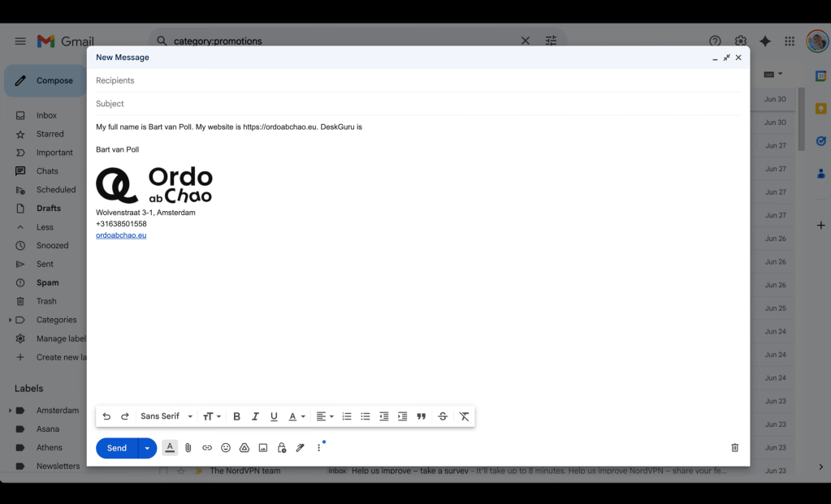The width and height of the screenshot is (831, 504).
Task: Open the ordoabchao.eu signature link
Action: click(121, 235)
